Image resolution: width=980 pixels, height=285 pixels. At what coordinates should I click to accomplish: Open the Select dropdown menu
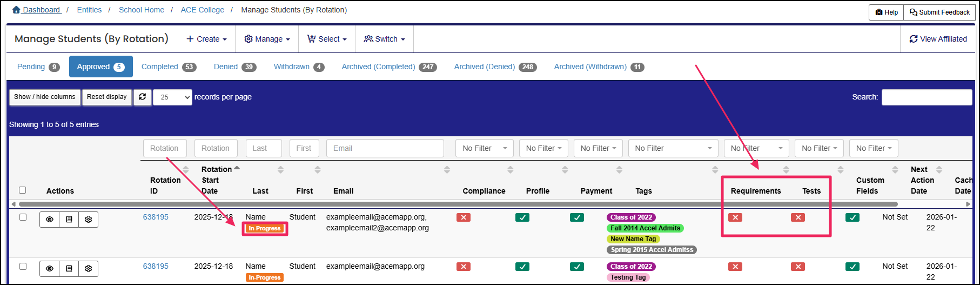(x=327, y=39)
